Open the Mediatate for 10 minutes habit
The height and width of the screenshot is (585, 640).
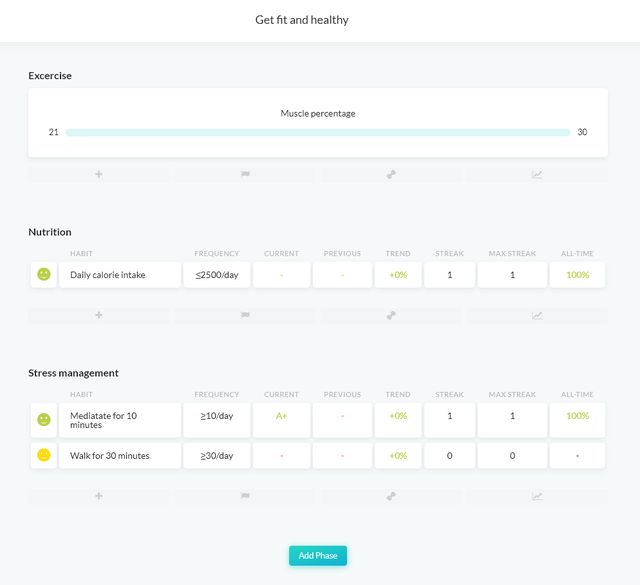(120, 420)
